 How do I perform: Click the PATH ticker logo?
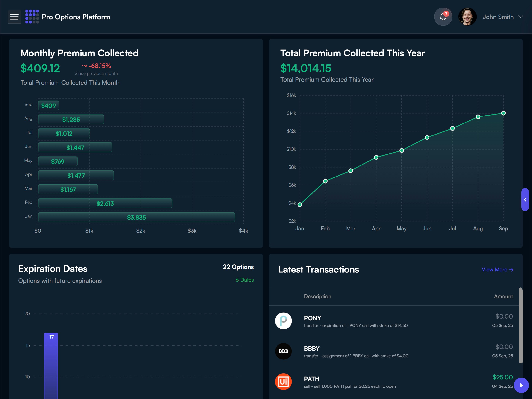click(x=283, y=382)
